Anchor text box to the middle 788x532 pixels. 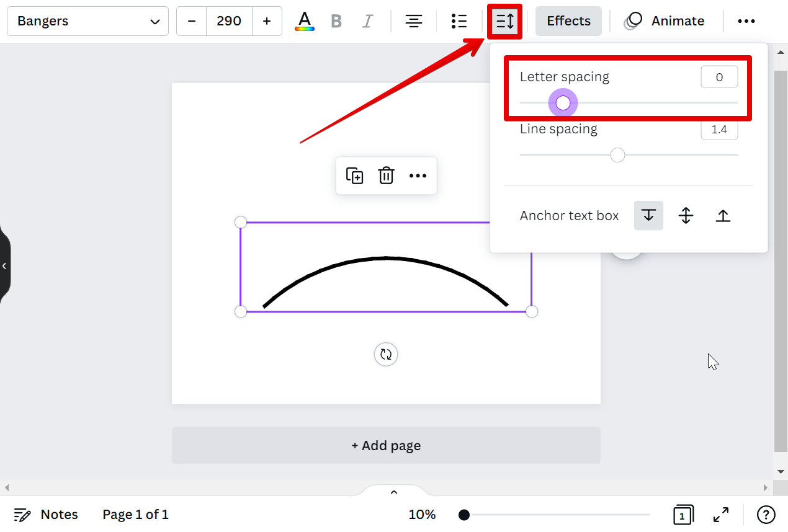(686, 216)
